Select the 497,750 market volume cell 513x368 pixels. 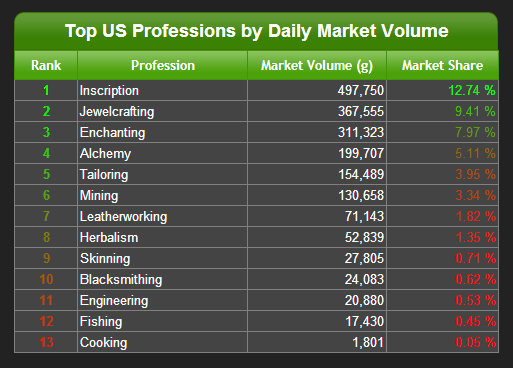tap(361, 90)
